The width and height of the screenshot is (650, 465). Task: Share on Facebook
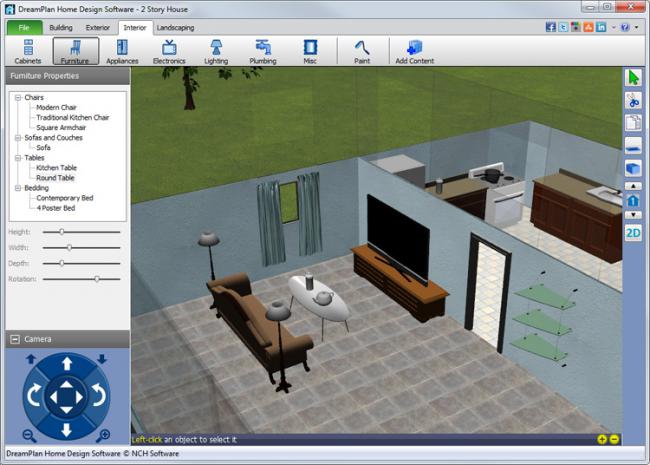click(x=551, y=27)
